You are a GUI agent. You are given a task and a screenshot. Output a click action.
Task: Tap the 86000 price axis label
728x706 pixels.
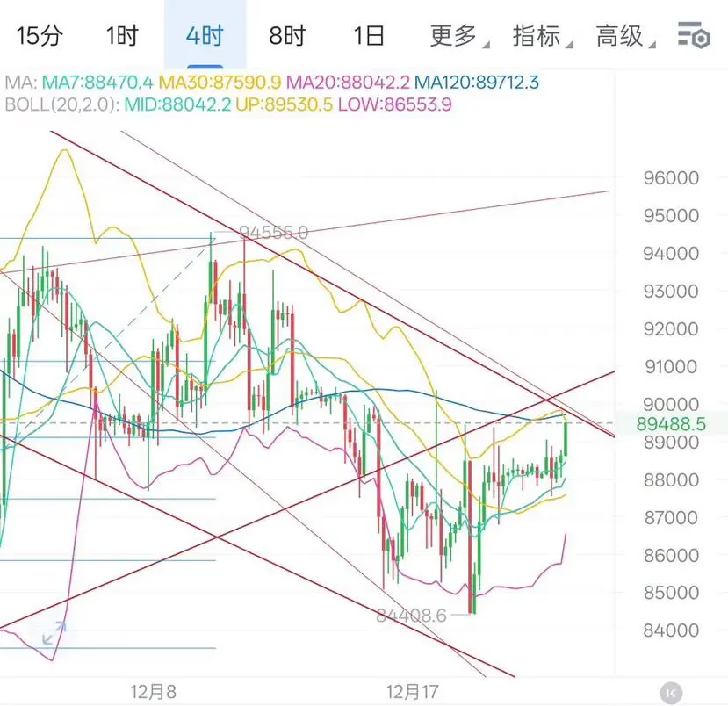(x=671, y=555)
